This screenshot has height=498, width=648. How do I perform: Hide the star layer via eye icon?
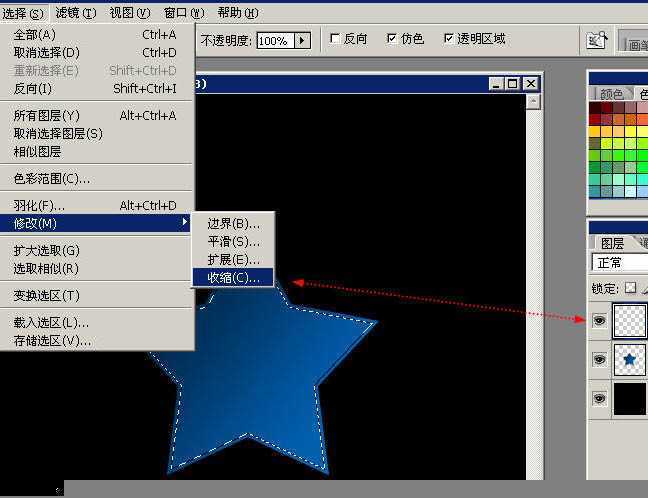tap(599, 359)
